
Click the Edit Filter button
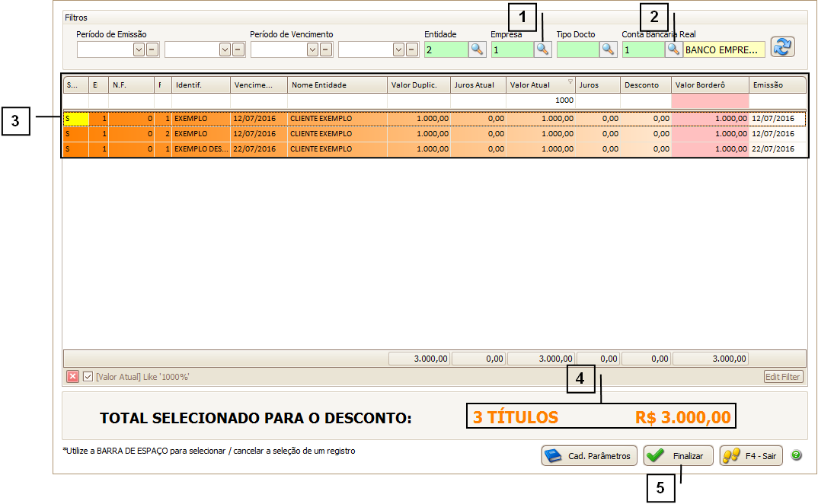click(x=783, y=377)
